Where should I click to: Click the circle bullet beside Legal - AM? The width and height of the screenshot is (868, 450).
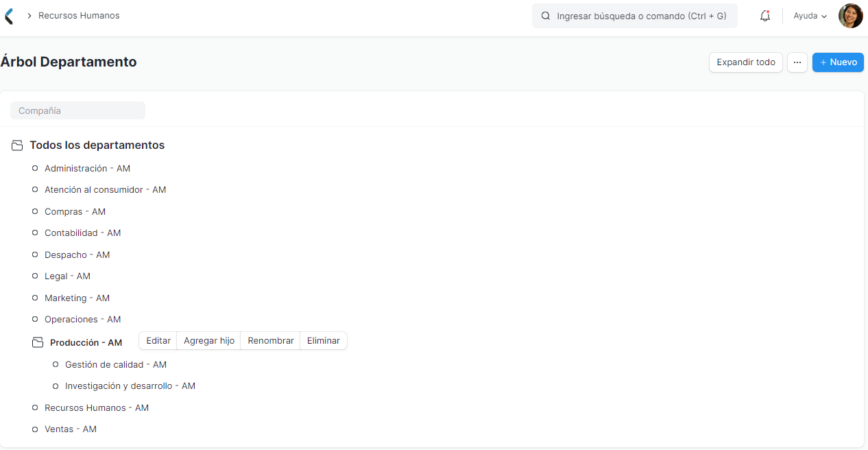35,276
